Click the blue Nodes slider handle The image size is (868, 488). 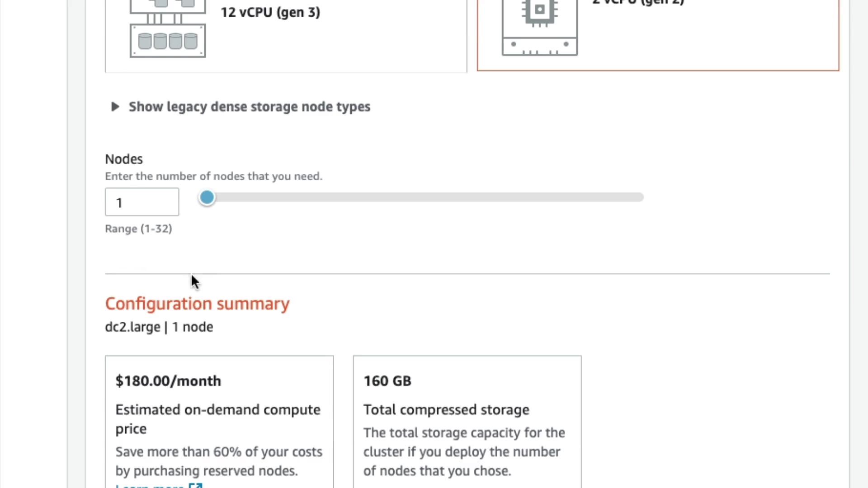tap(207, 197)
